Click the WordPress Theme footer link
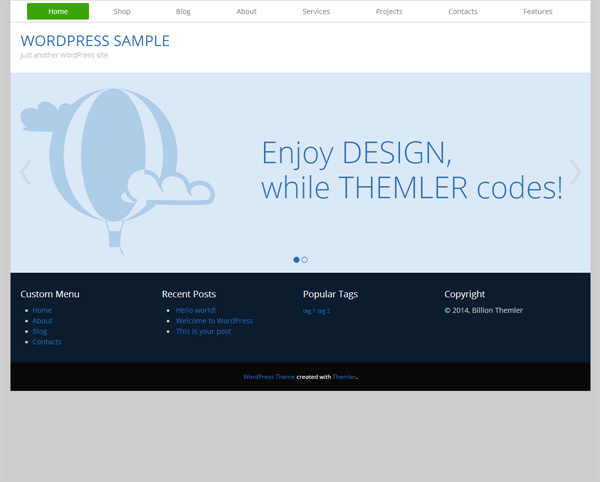Screen dimensions: 600x482 pyautogui.click(x=268, y=377)
